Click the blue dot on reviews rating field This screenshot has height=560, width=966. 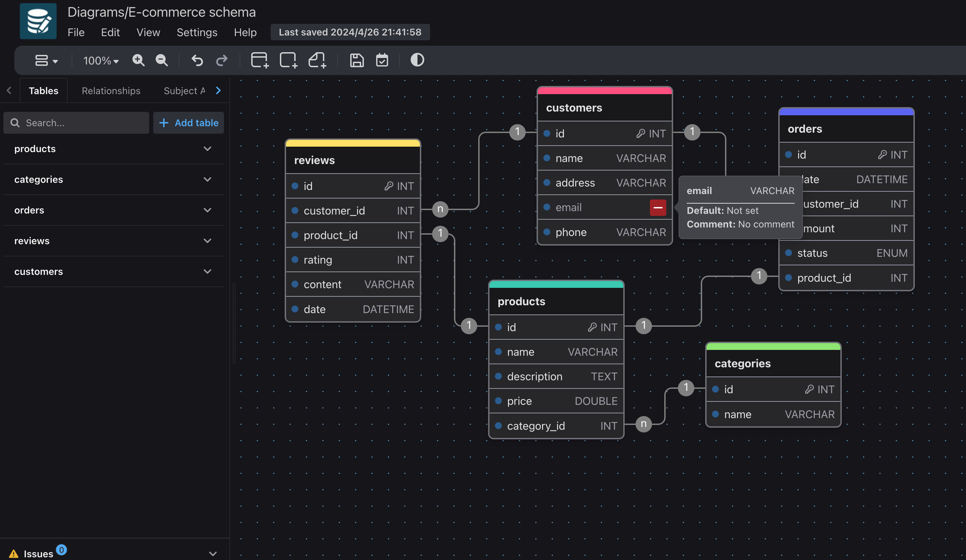(x=295, y=259)
